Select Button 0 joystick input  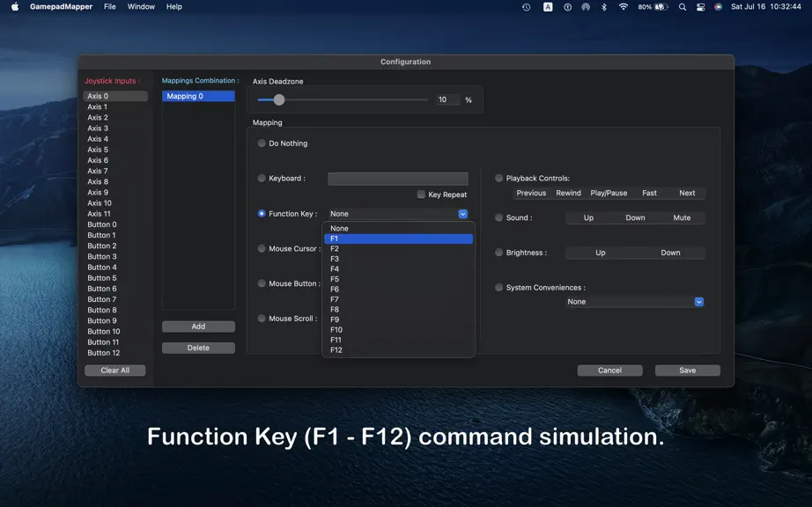115,224
